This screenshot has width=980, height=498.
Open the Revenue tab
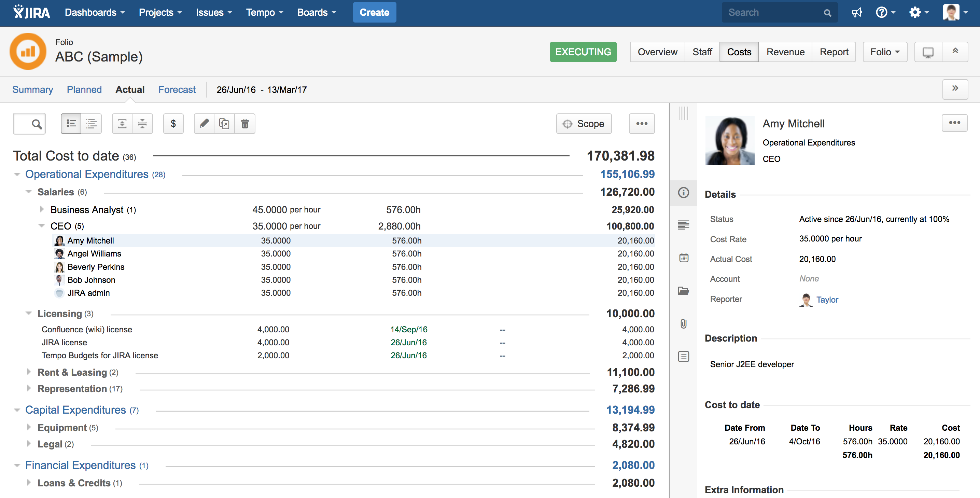pos(785,52)
